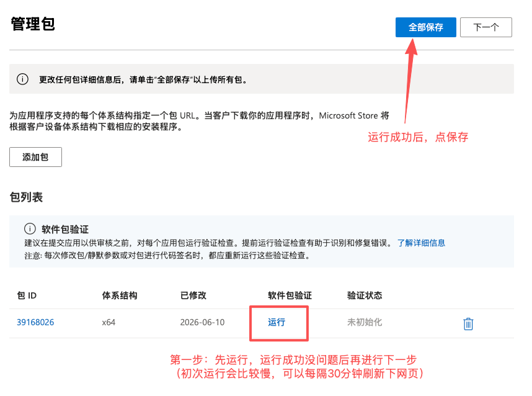The height and width of the screenshot is (396, 532).
Task: Click the 已修改 column header
Action: [193, 295]
